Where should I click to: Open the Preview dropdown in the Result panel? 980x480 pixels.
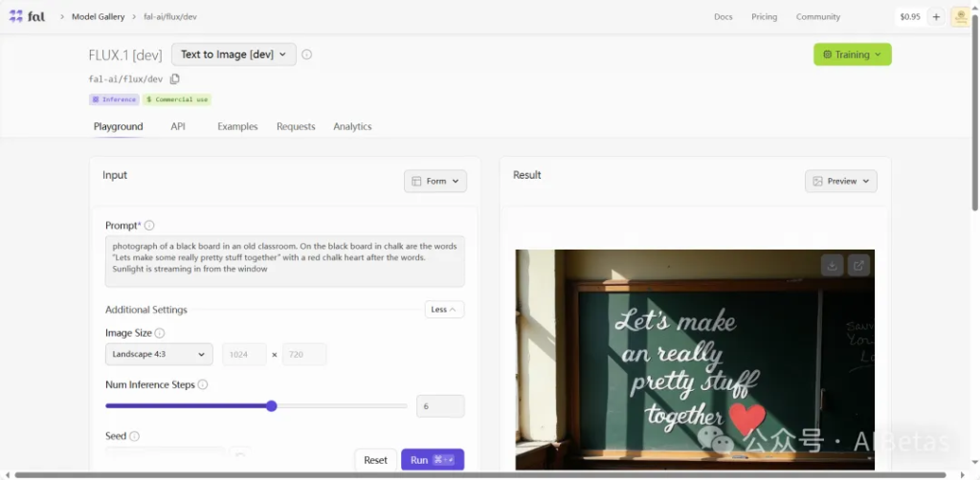[840, 181]
